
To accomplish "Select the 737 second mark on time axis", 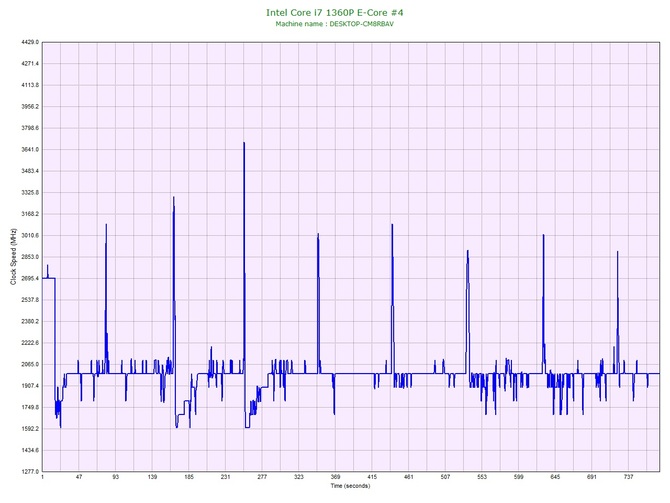I will [629, 478].
